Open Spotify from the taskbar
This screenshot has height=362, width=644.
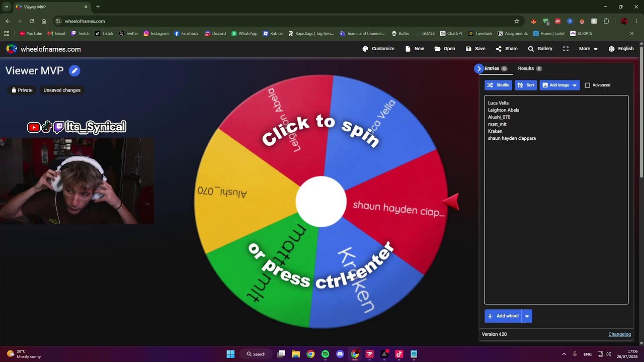coord(325,354)
